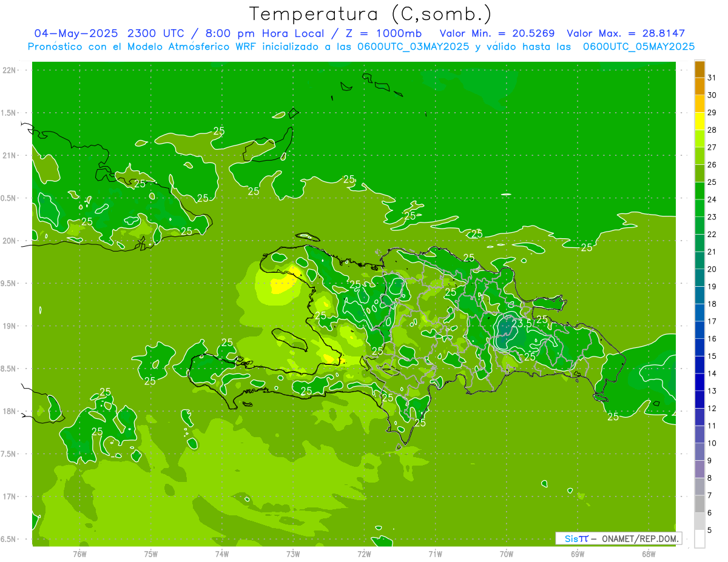This screenshot has height=562, width=728.
Task: Click the "SisTT – ONAMET/REP.DOM." credit box
Action: tap(619, 538)
